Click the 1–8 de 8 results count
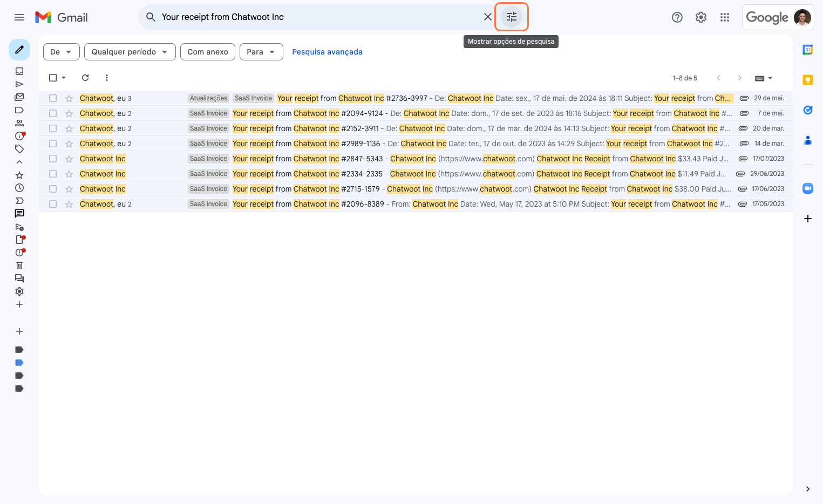Viewport: 823px width, 504px height. click(685, 78)
